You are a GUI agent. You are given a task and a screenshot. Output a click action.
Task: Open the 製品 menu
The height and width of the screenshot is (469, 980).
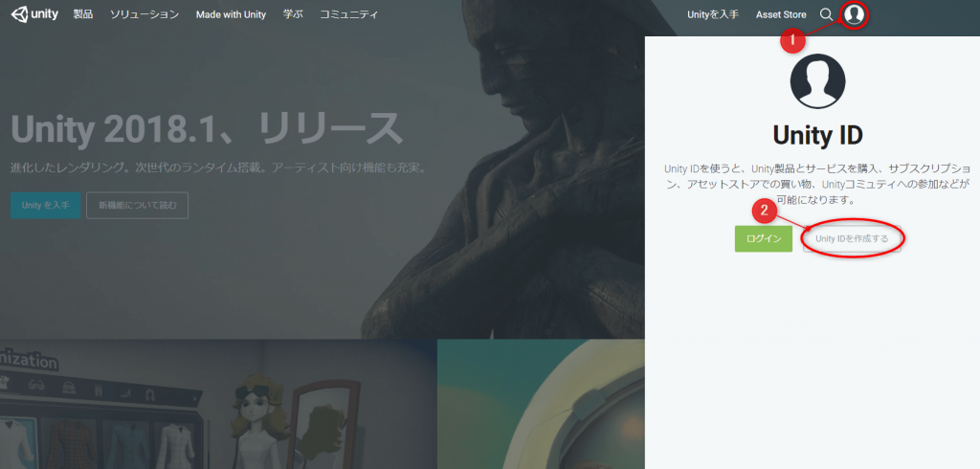coord(83,15)
